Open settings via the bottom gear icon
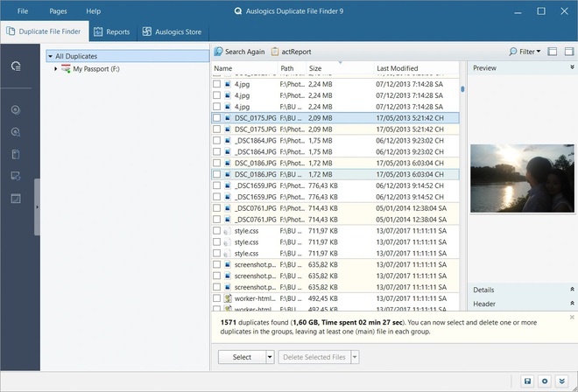 click(544, 381)
